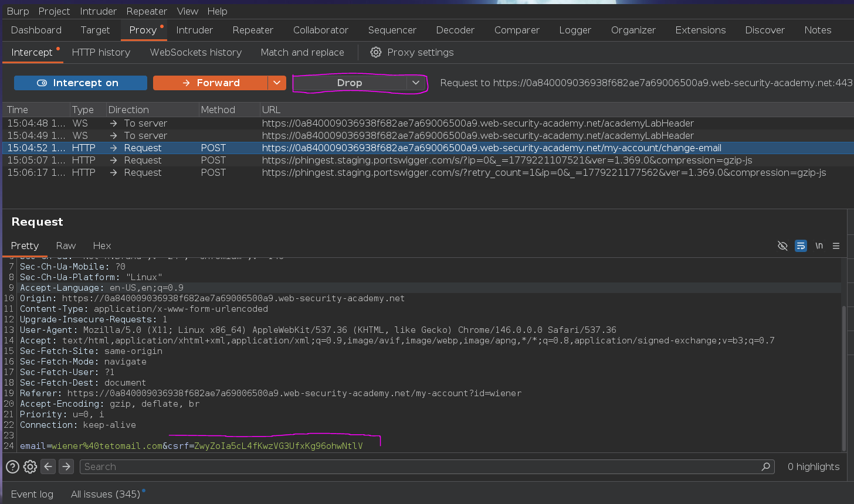Image resolution: width=854 pixels, height=504 pixels.
Task: Open All issues (345) panel
Action: click(x=106, y=494)
